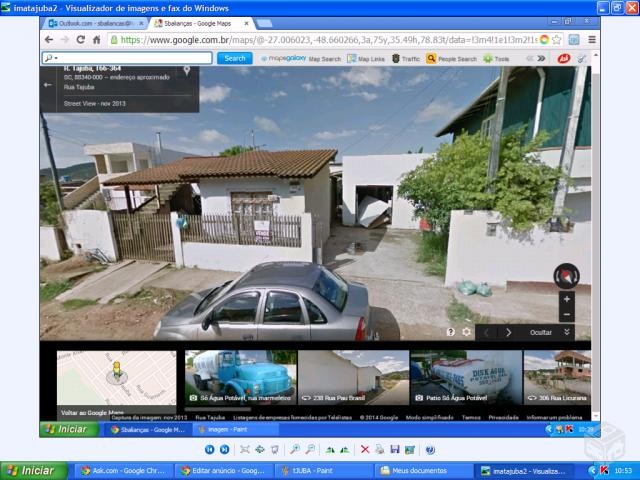Image resolution: width=640 pixels, height=480 pixels.
Task: Zoom out Street View with minus button
Action: pos(567,314)
